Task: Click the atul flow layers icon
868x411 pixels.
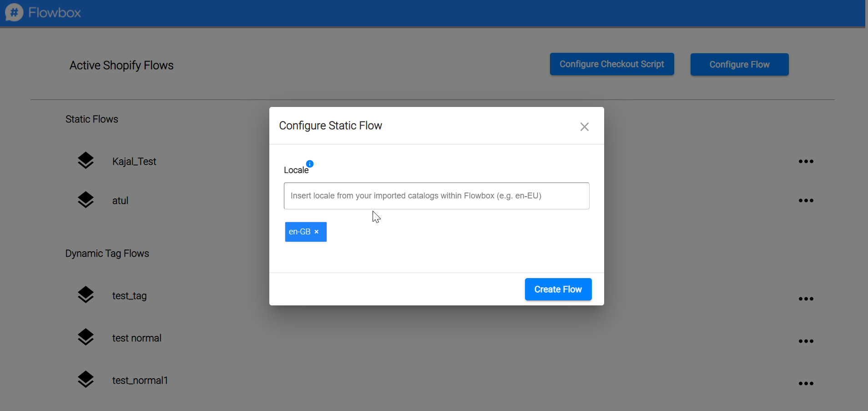Action: 86,200
